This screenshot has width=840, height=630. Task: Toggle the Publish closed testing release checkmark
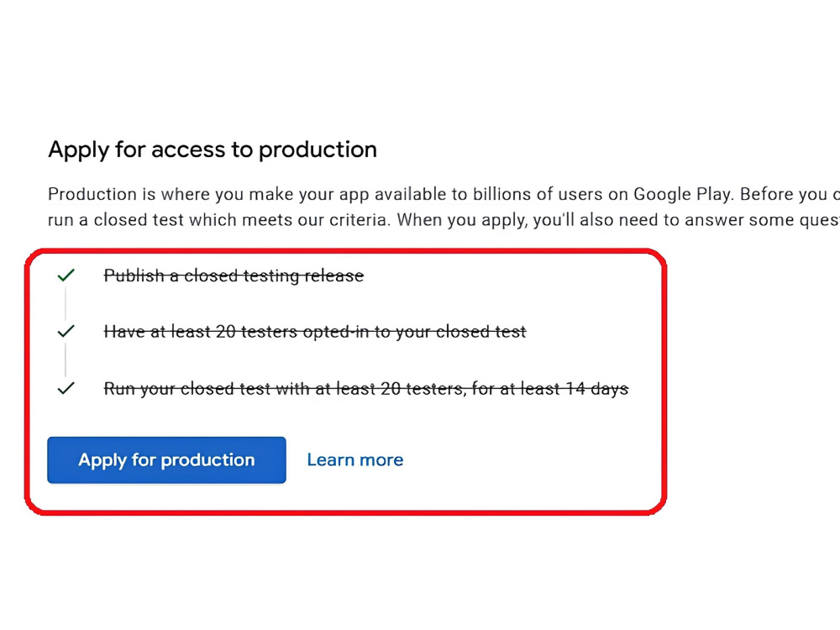66,275
